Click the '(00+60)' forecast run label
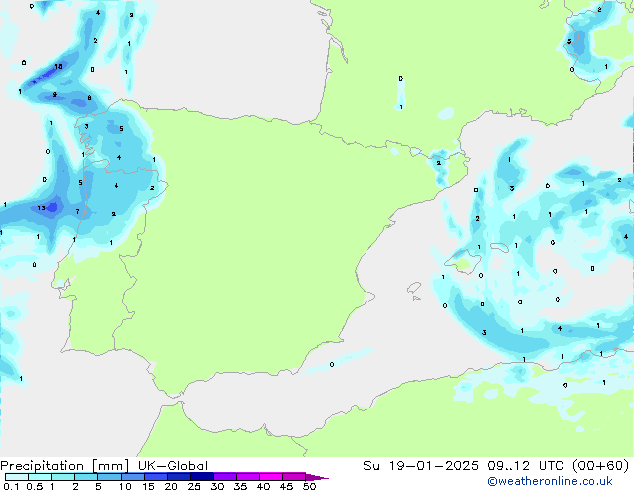This screenshot has width=634, height=490. pos(601,466)
